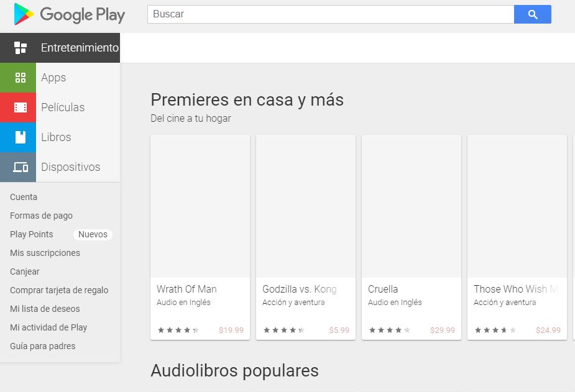Click the Google Play logo
Image resolution: width=575 pixels, height=392 pixels.
point(69,14)
